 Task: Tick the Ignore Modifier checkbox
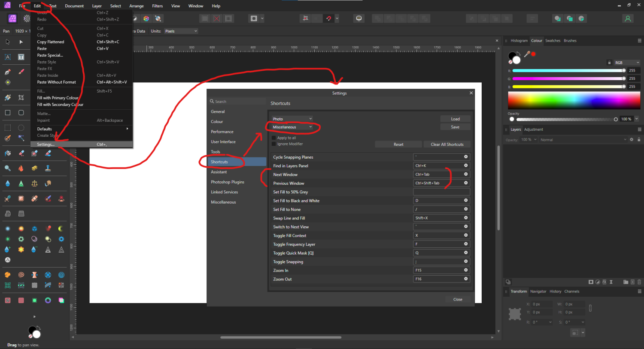point(274,144)
